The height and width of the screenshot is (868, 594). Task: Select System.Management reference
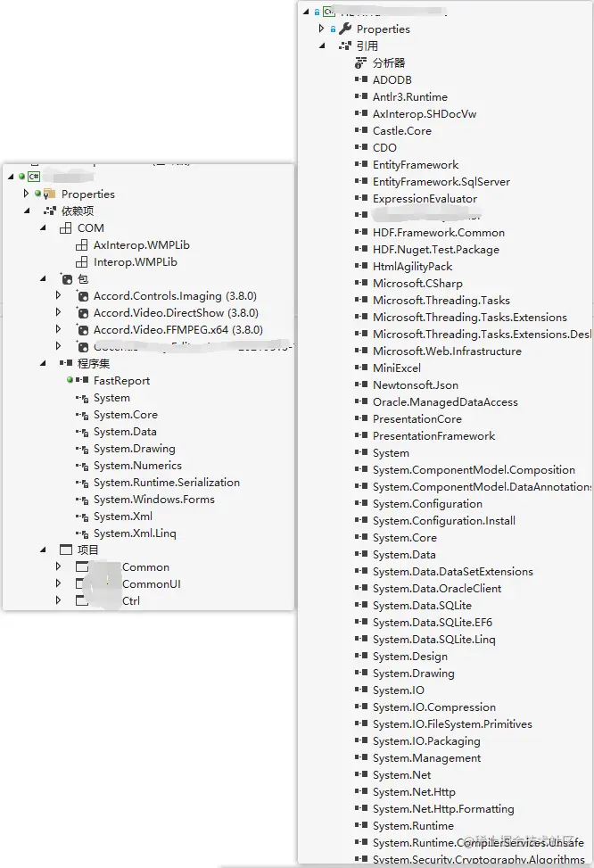coord(426,757)
